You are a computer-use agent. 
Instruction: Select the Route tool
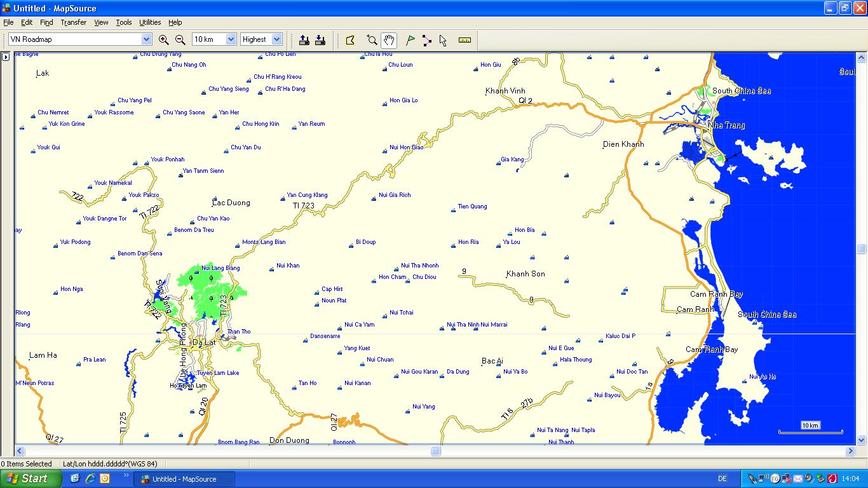click(x=426, y=40)
